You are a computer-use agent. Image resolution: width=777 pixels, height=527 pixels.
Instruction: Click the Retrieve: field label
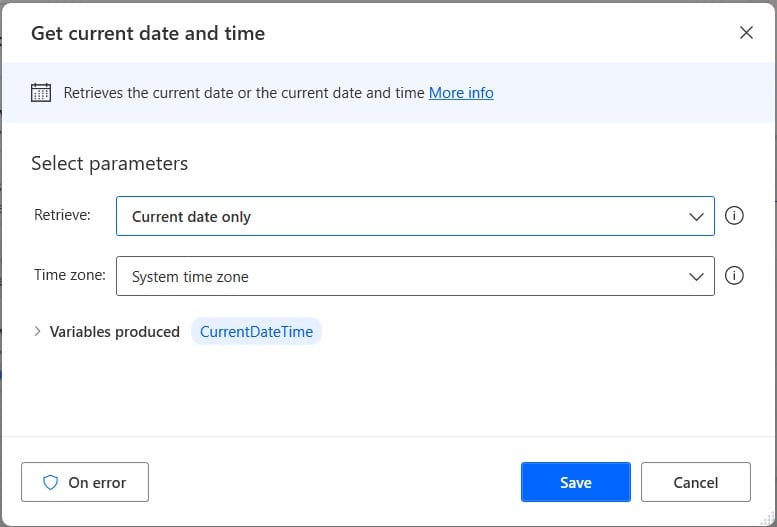(62, 215)
